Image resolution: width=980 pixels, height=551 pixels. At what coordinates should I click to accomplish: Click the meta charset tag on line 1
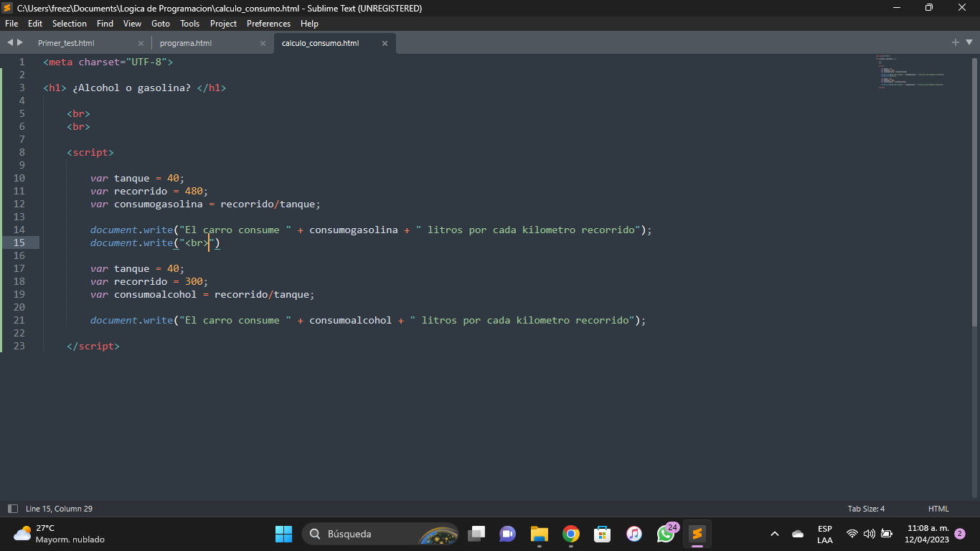coord(108,62)
